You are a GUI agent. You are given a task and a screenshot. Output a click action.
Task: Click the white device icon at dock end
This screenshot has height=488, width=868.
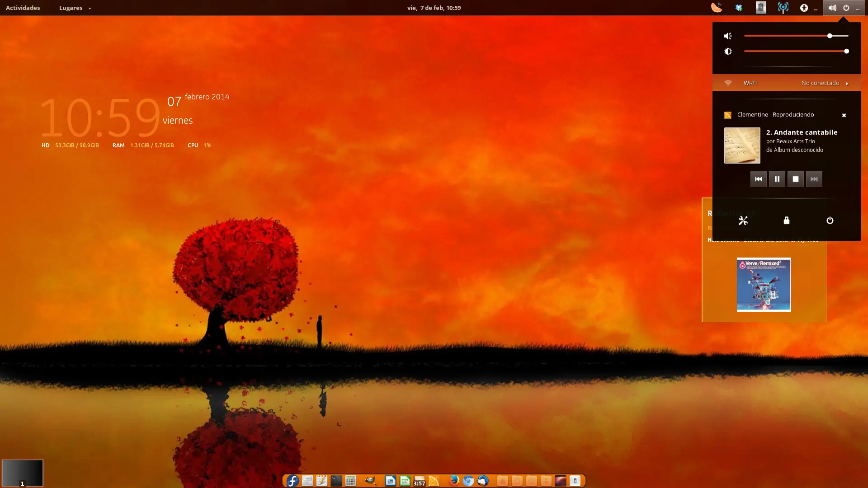tap(575, 481)
